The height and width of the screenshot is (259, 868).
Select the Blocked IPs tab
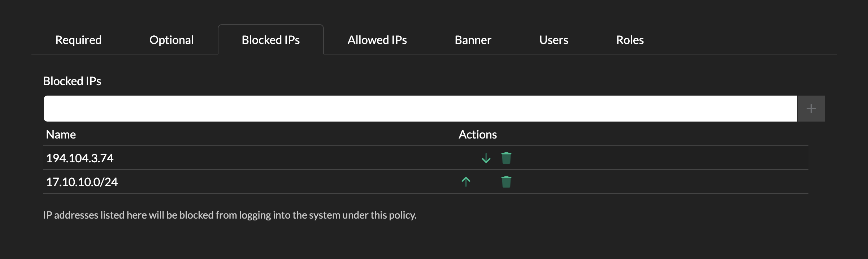tap(270, 40)
